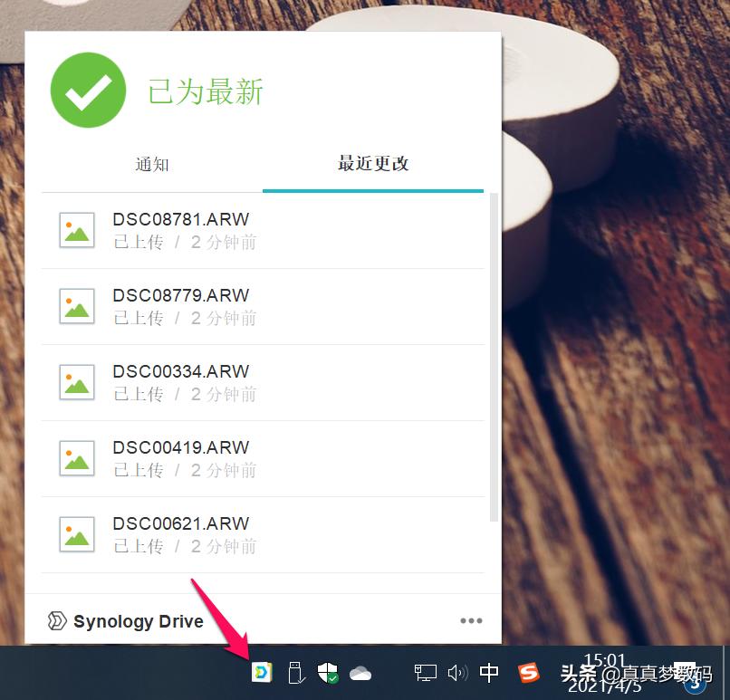Viewport: 730px width, 700px height.
Task: Open the clock showing 15:01
Action: [x=605, y=666]
